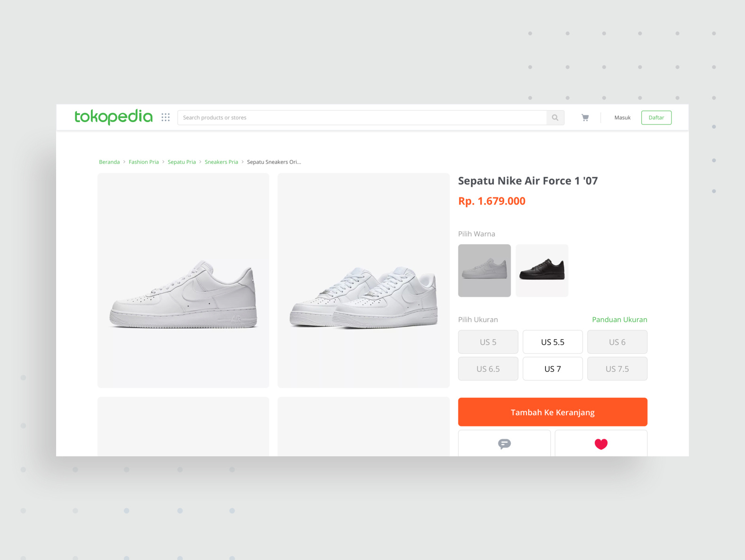The image size is (745, 560).
Task: Click the search magnifier icon
Action: tap(555, 118)
